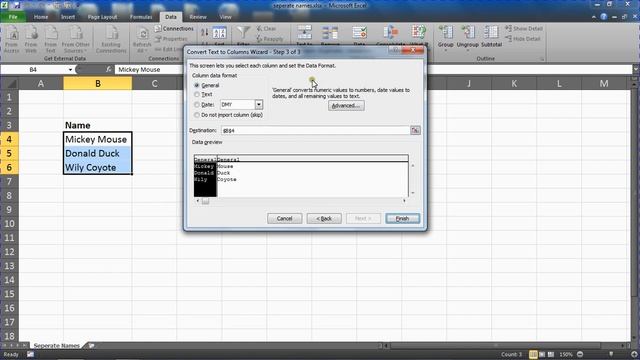Move the data preview horizontal scrollbar thumb
This screenshot has height=360, width=640.
[205, 201]
